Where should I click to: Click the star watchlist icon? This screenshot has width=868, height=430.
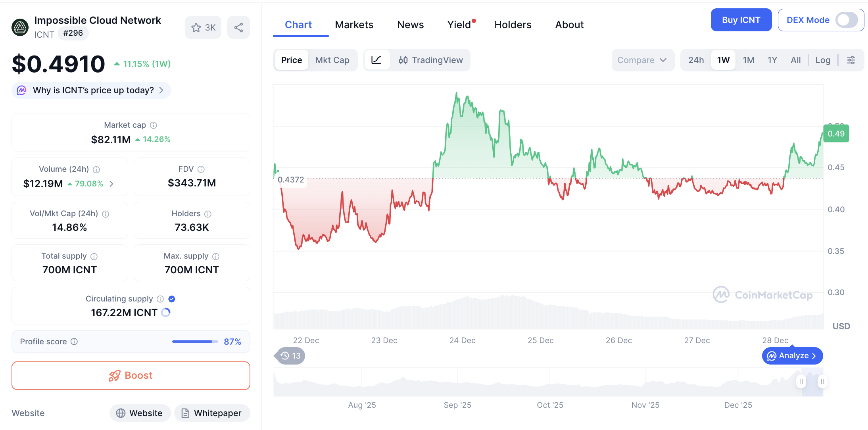(x=196, y=27)
